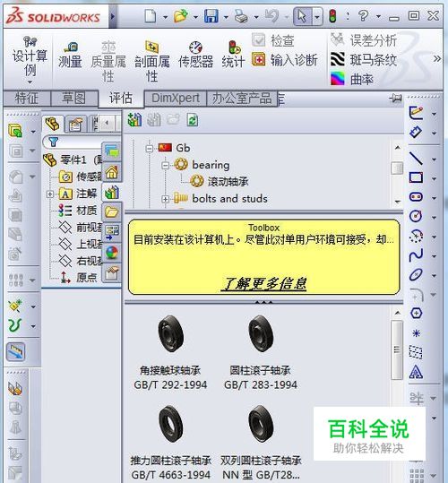
Task: Collapse the Gb tree node
Action: click(x=150, y=149)
